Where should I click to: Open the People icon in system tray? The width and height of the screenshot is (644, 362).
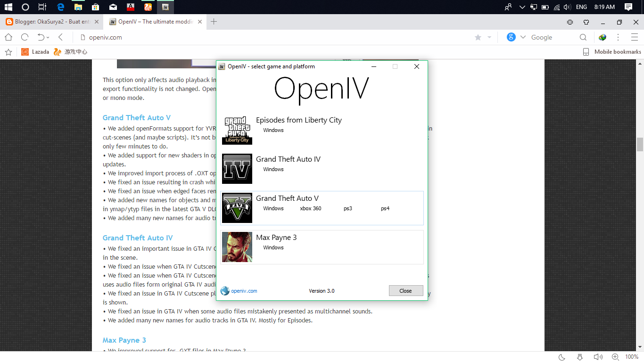point(508,7)
